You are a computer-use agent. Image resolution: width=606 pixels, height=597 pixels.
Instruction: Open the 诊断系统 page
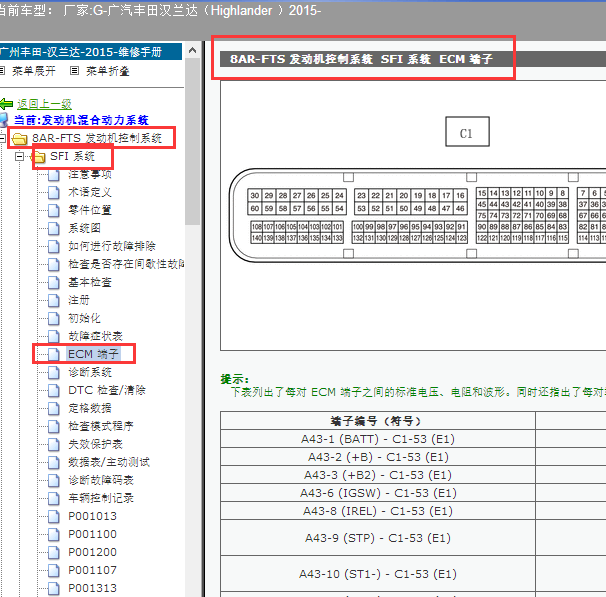(x=90, y=372)
